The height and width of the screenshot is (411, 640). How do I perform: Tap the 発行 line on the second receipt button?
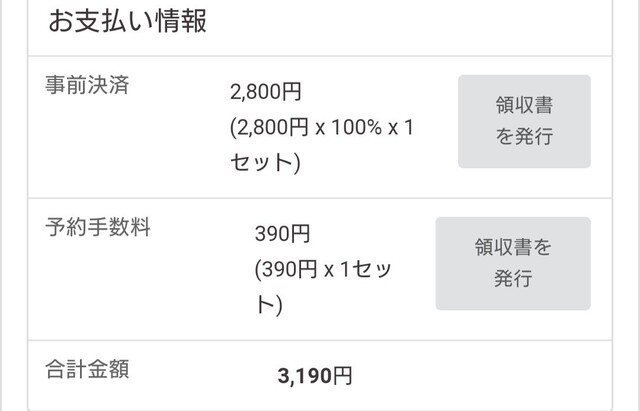pos(512,279)
